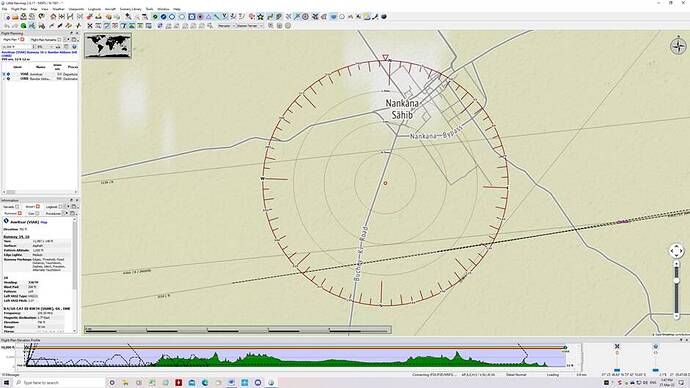Screen dimensions: 690x388
Task: Click the information panel vertical scrollbar
Action: [74, 275]
